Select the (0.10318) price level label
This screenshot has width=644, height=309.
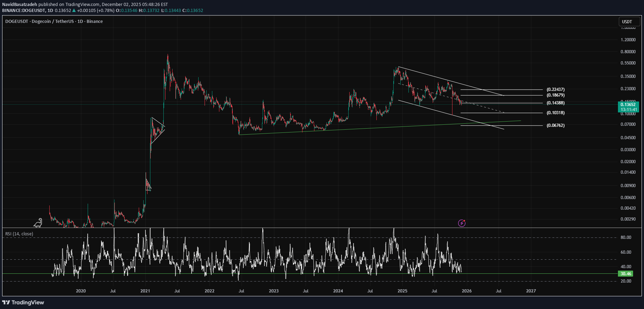point(555,113)
